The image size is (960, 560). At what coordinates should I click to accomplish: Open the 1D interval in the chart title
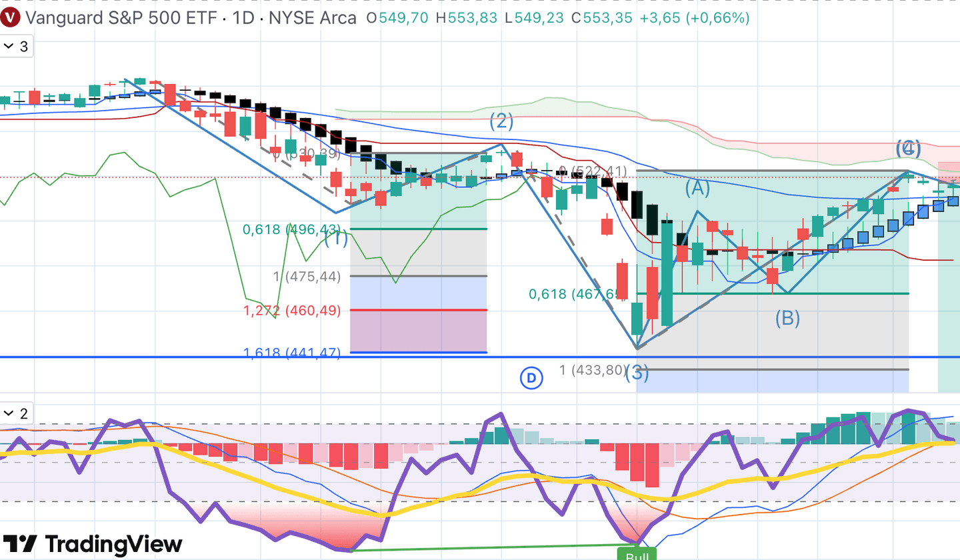243,18
